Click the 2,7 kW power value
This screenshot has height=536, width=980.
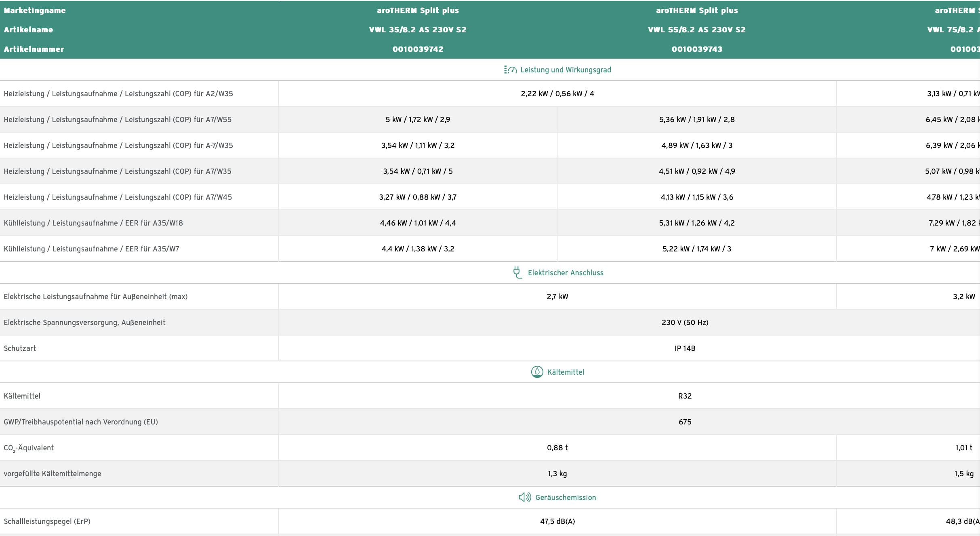(x=557, y=297)
